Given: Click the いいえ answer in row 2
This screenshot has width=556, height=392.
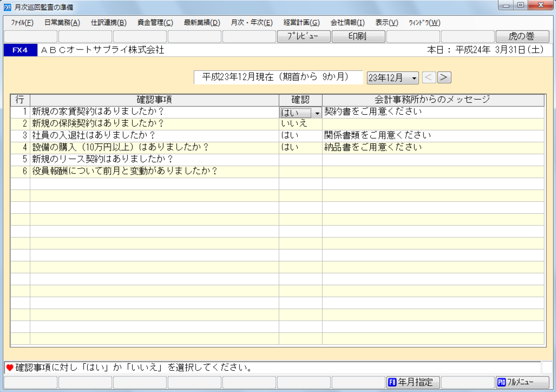Looking at the screenshot, I should click(294, 124).
